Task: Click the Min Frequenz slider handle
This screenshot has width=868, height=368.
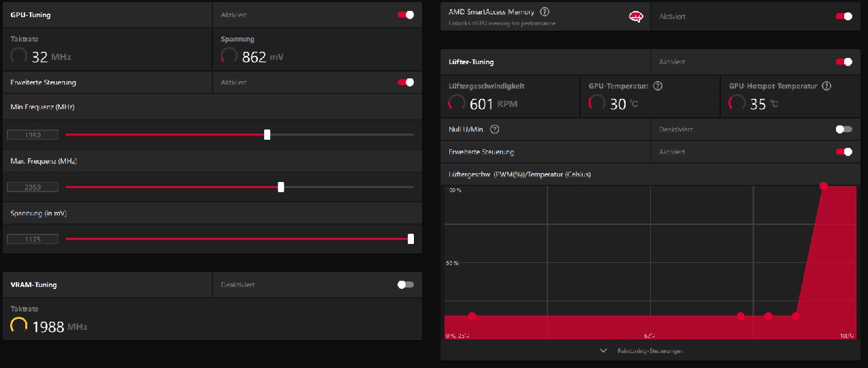Action: (x=267, y=135)
